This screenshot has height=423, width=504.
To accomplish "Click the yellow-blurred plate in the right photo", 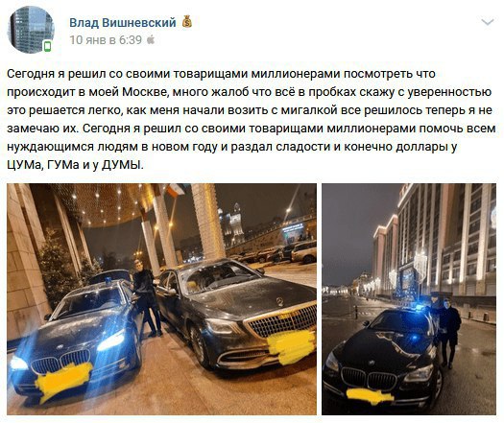I will pyautogui.click(x=370, y=396).
